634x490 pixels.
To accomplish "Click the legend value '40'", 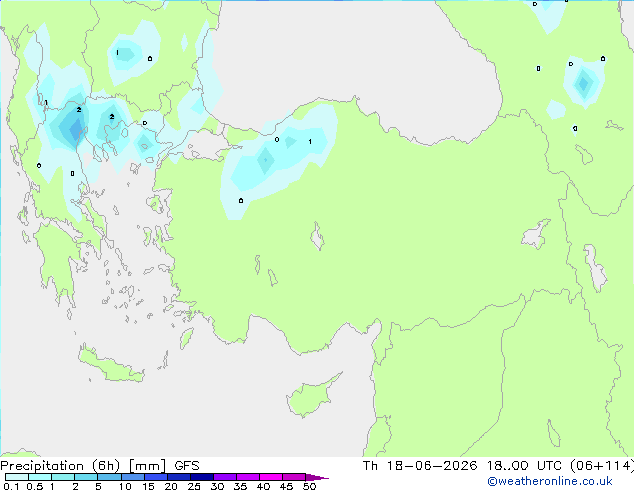I will click(x=263, y=486).
